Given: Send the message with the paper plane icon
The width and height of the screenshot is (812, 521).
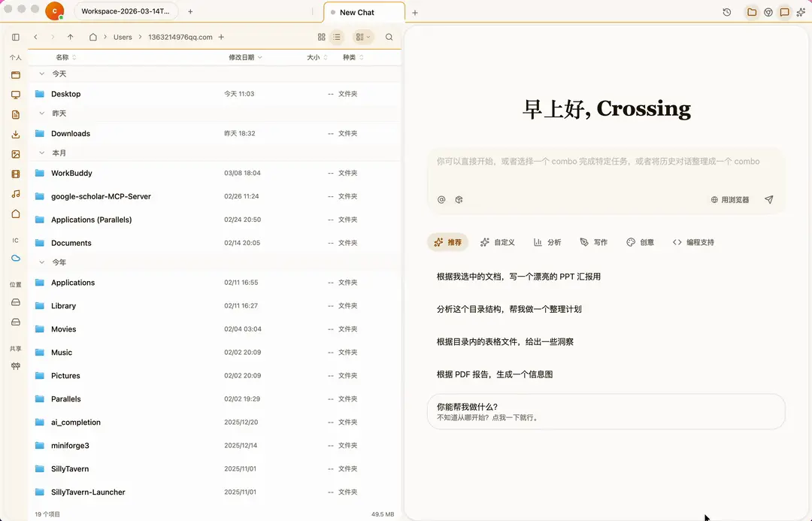Looking at the screenshot, I should tap(768, 199).
